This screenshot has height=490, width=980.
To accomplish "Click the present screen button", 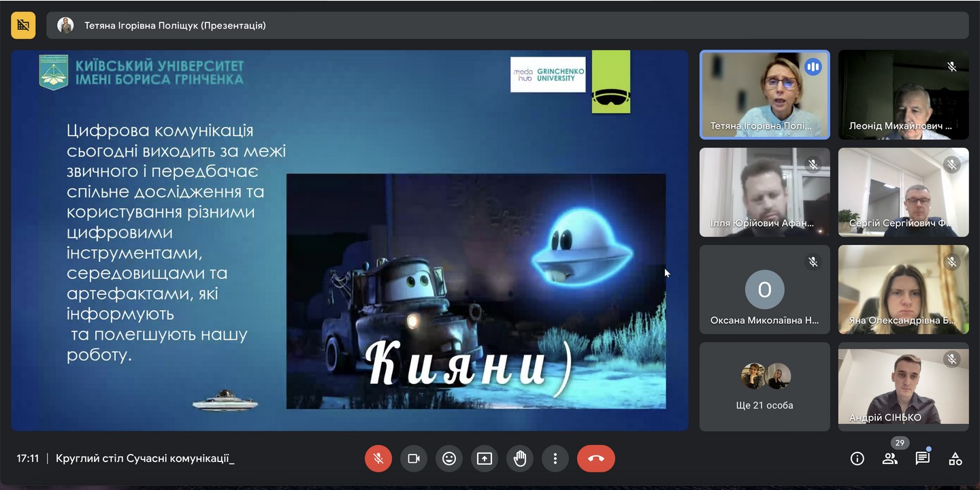I will (485, 459).
